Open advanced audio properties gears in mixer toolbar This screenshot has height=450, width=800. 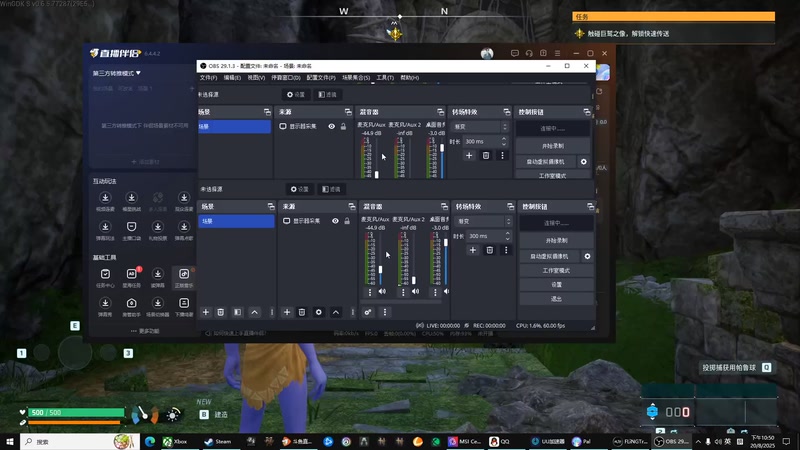[x=368, y=312]
